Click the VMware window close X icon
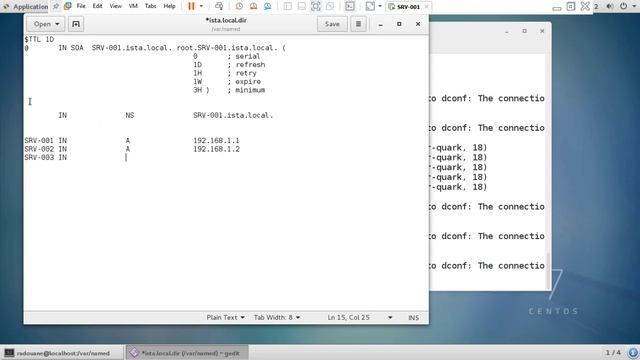This screenshot has width=640, height=360. tap(585, 6)
